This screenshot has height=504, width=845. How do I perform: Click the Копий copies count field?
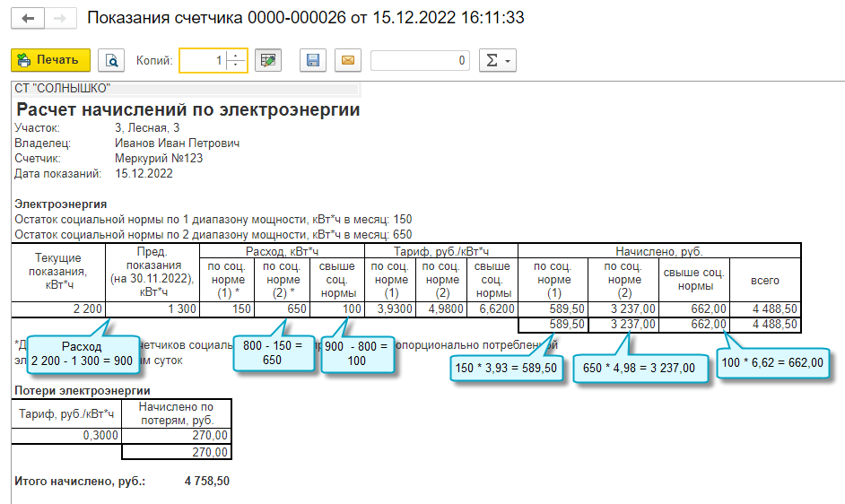[x=203, y=60]
